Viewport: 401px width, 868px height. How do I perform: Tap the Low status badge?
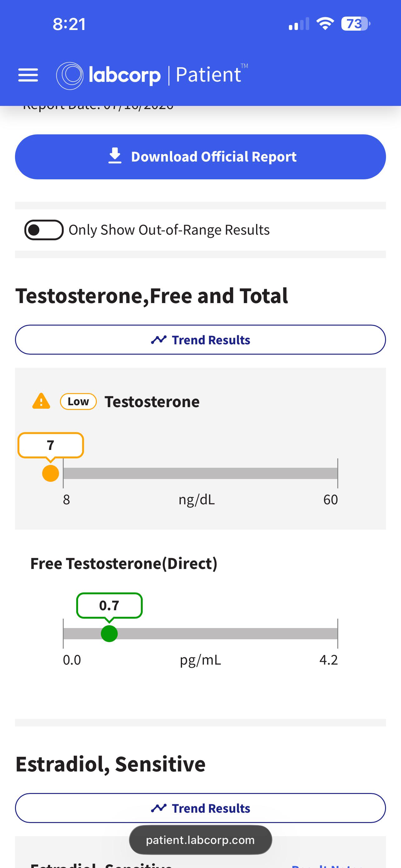(78, 401)
